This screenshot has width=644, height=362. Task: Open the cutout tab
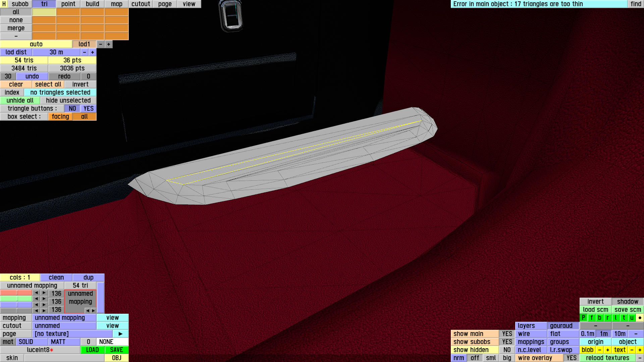pyautogui.click(x=141, y=4)
